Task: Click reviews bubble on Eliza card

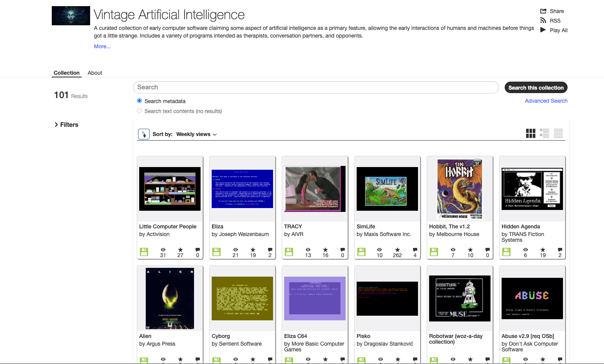Action: [270, 250]
